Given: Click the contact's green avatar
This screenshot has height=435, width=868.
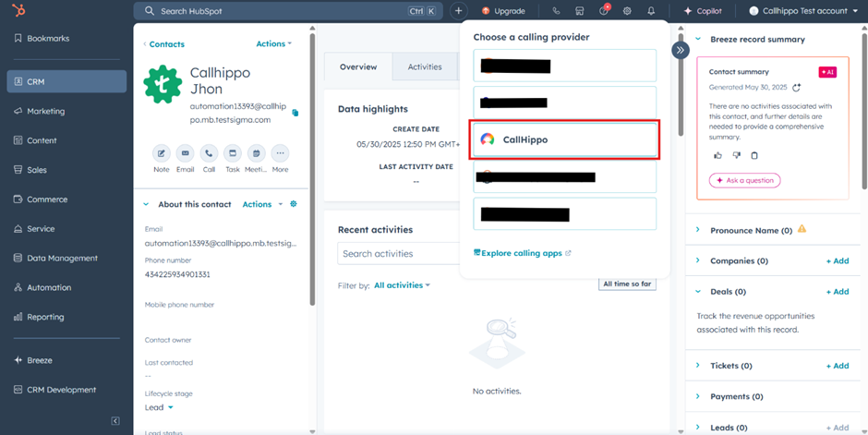Looking at the screenshot, I should pyautogui.click(x=163, y=84).
